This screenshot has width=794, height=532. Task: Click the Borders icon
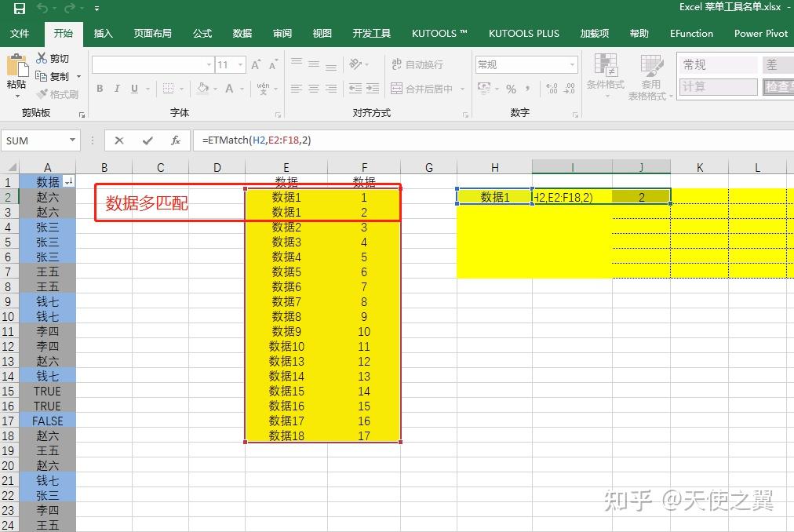tap(168, 89)
